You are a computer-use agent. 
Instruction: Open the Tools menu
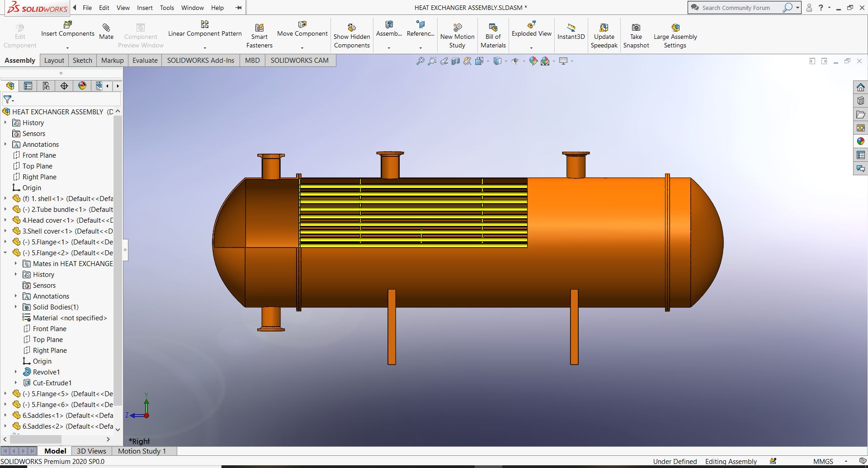coord(167,8)
